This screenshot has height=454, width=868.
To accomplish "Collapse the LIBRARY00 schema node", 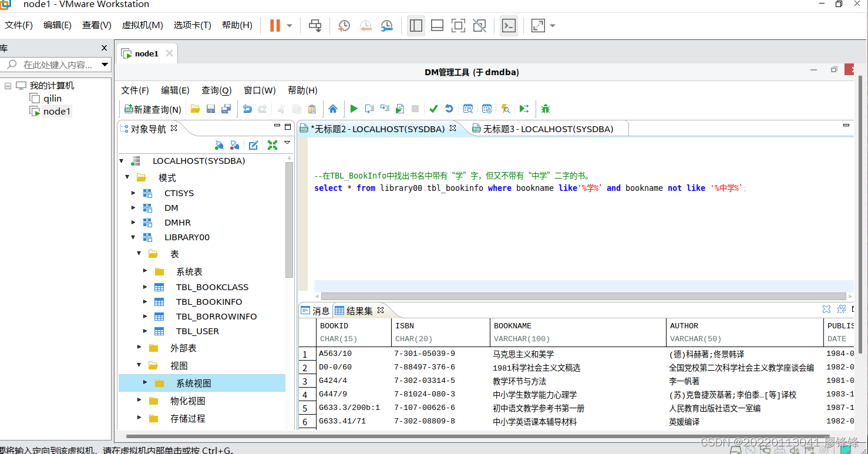I will click(x=133, y=237).
